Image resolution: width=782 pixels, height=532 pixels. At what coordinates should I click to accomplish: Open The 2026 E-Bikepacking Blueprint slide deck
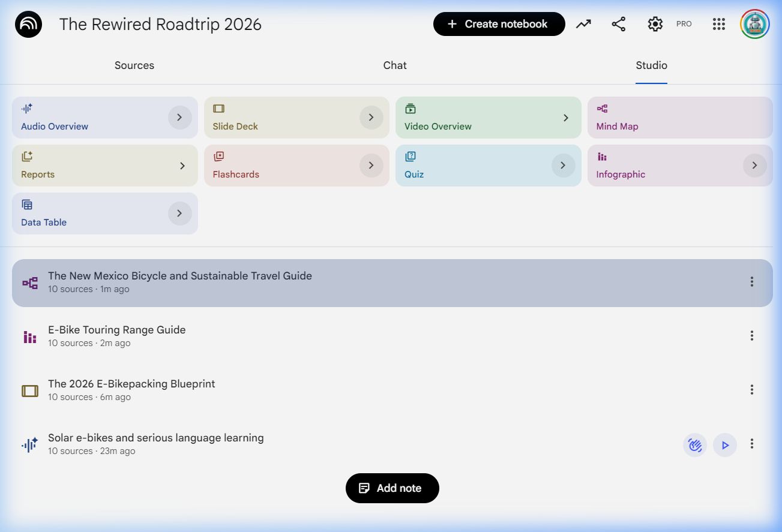[131, 384]
